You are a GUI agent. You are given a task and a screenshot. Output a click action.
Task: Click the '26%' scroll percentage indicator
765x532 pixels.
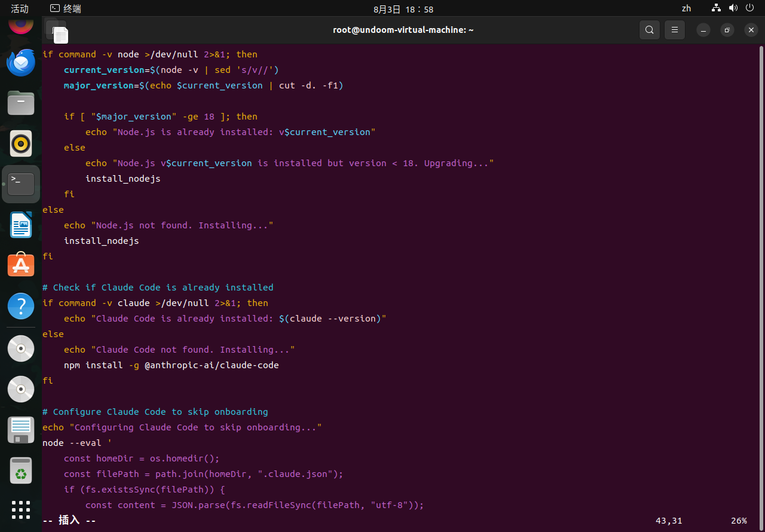(x=739, y=521)
